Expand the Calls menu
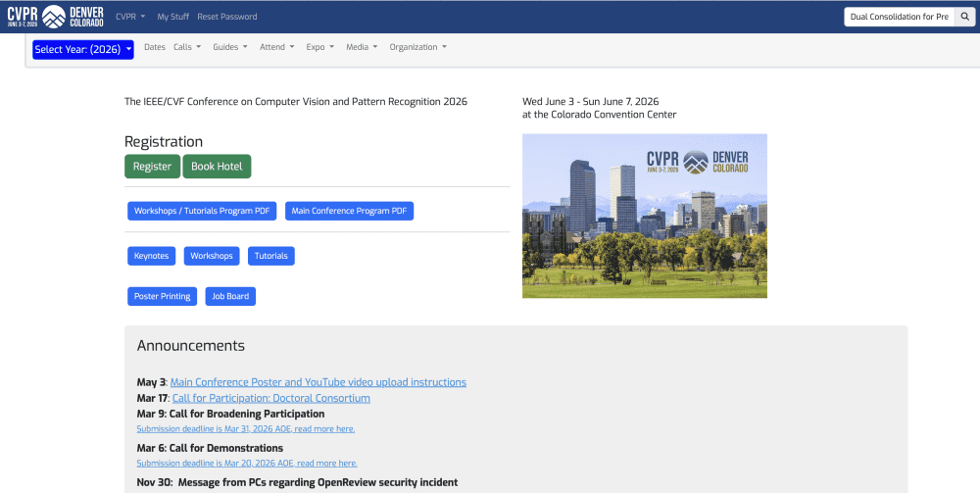This screenshot has height=493, width=980. [x=187, y=47]
